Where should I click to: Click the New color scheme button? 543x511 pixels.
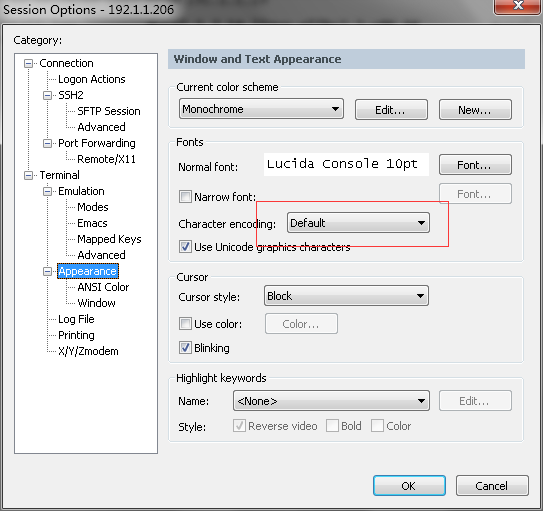click(475, 110)
